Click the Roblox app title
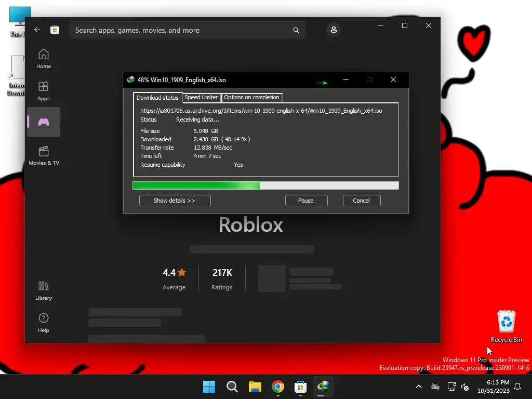532x399 pixels. 251,225
